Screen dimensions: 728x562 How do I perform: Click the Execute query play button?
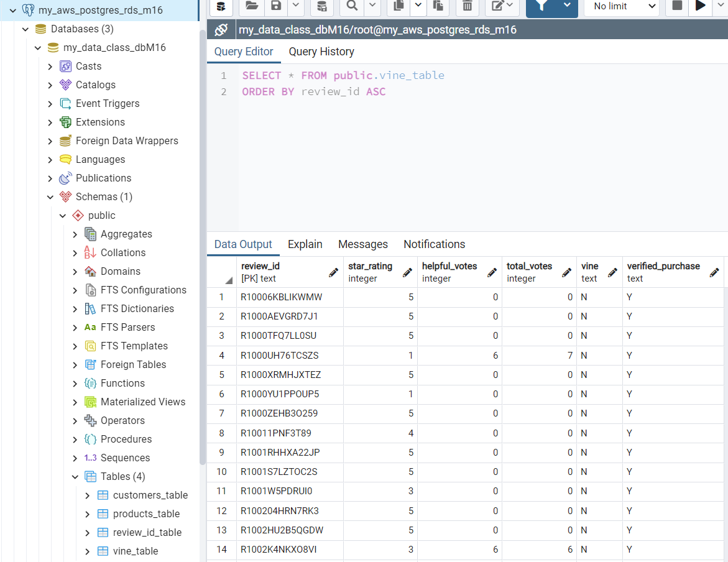coord(701,6)
